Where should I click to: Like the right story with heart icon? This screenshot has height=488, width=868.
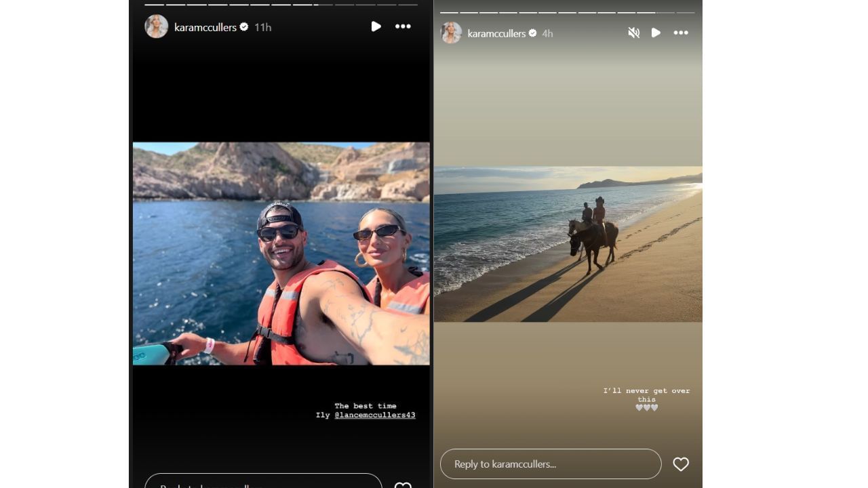tap(680, 464)
